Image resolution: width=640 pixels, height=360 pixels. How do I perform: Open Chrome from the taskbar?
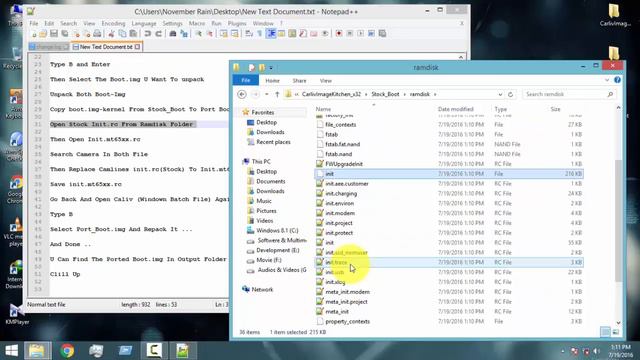point(67,351)
